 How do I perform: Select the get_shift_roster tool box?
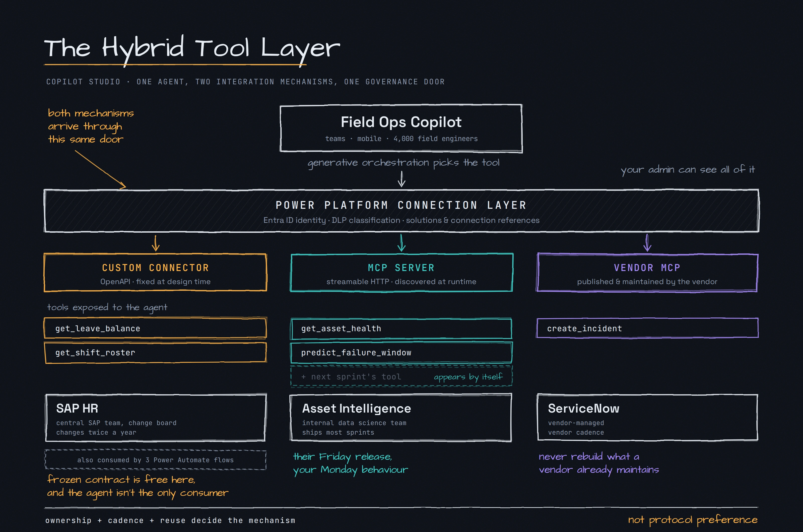[155, 353]
